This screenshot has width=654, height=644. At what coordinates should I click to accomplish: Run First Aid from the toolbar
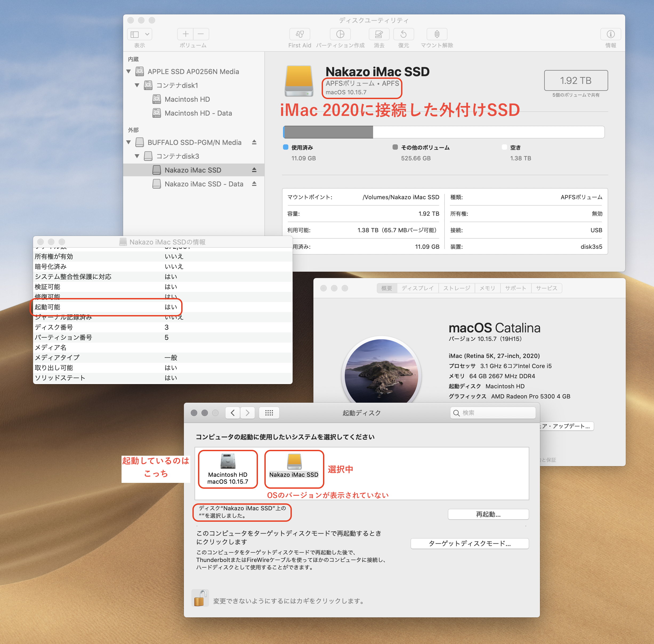point(300,34)
